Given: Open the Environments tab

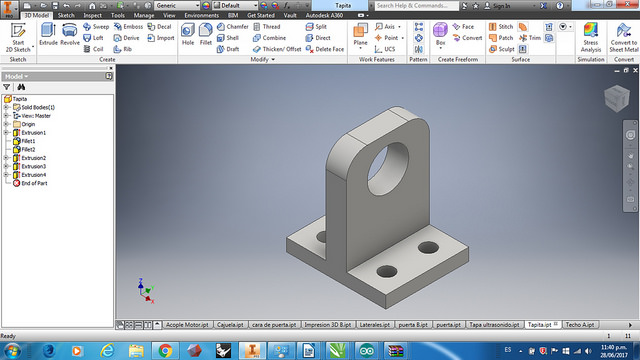Looking at the screenshot, I should [x=202, y=16].
